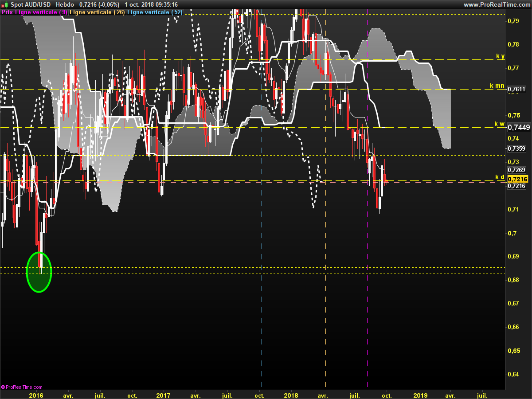The image size is (532, 399).
Task: Select the Prix indicator label
Action: pyautogui.click(x=7, y=12)
